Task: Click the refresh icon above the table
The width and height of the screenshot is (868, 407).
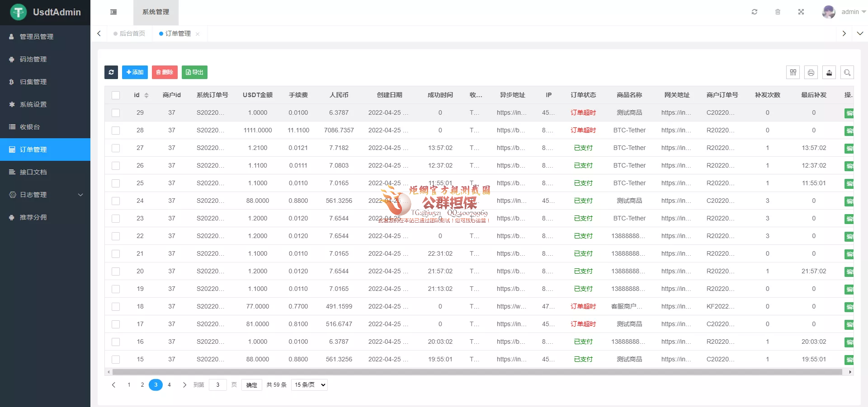Action: click(111, 72)
